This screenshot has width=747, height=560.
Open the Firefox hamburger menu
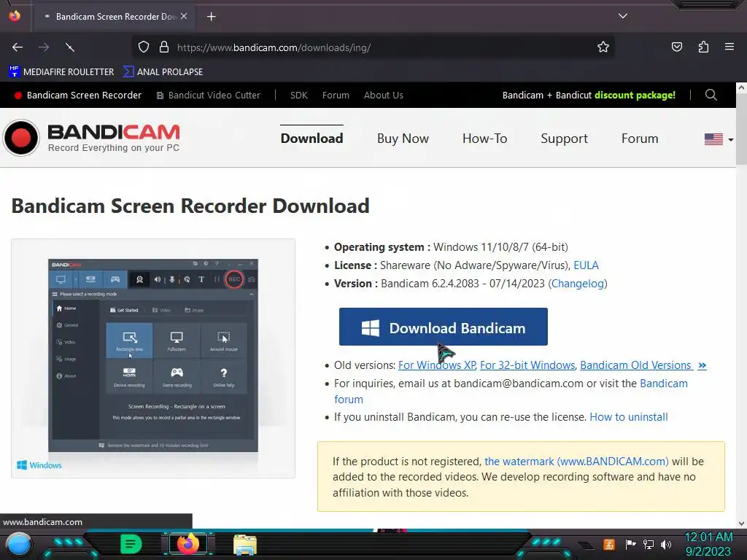coord(729,47)
